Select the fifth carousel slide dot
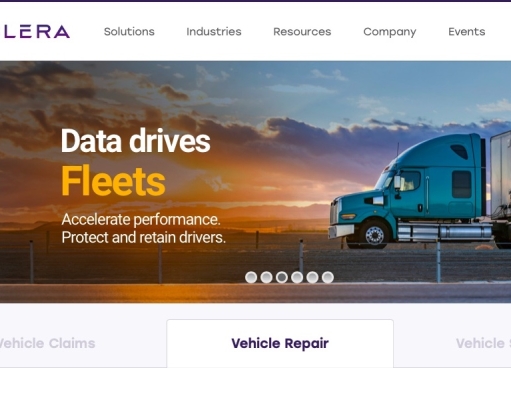Image resolution: width=511 pixels, height=400 pixels. click(312, 277)
